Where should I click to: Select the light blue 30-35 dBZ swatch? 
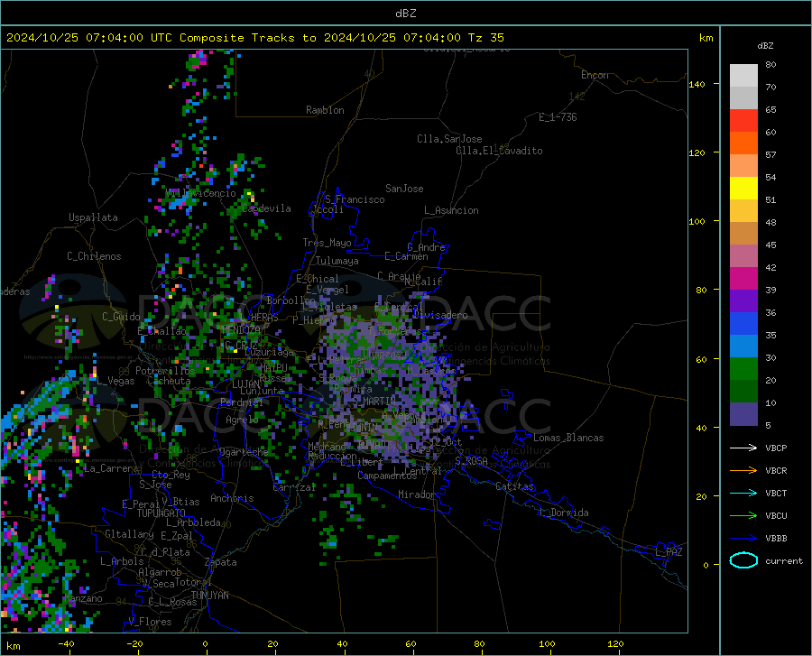click(x=743, y=346)
